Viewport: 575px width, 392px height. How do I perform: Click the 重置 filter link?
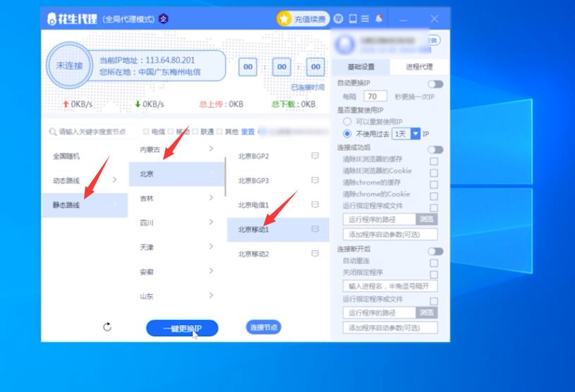point(248,132)
